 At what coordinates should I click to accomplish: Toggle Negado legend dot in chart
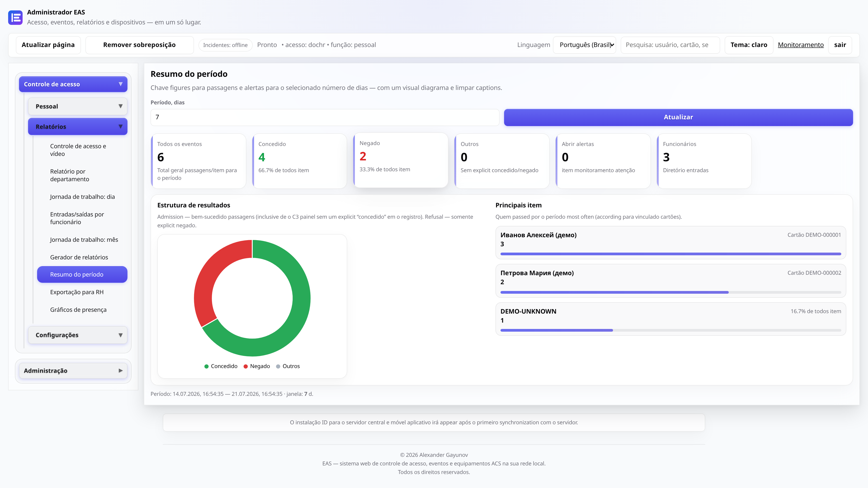(x=246, y=366)
